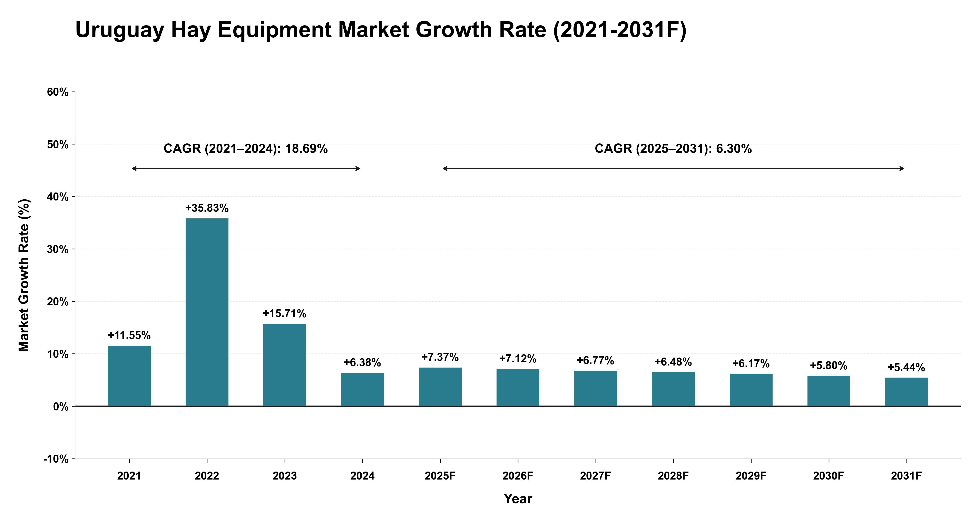980x521 pixels.
Task: Click the +7.12% value label
Action: 518,359
